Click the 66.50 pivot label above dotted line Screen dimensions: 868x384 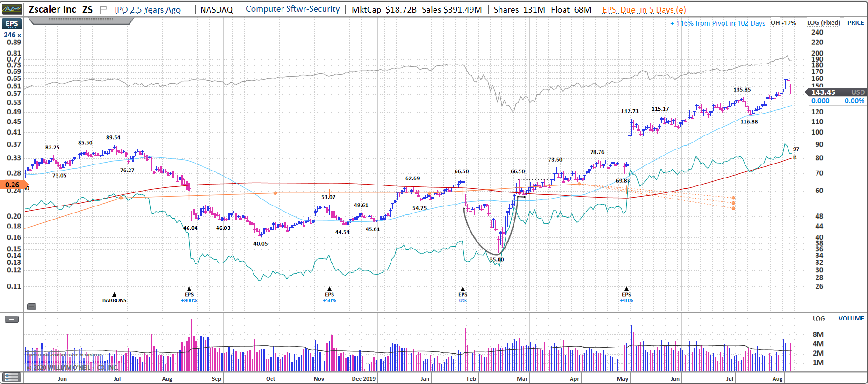518,171
